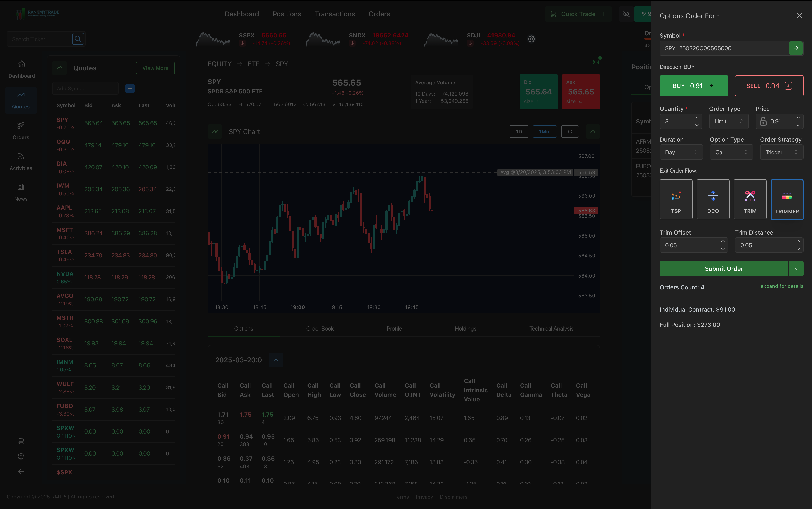Switch to the Order Book tab
The width and height of the screenshot is (812, 509).
point(320,328)
